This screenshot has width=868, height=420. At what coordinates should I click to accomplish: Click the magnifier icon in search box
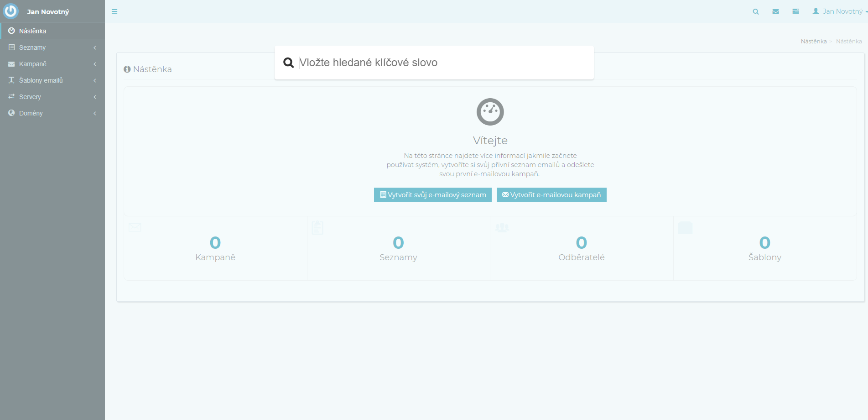288,63
